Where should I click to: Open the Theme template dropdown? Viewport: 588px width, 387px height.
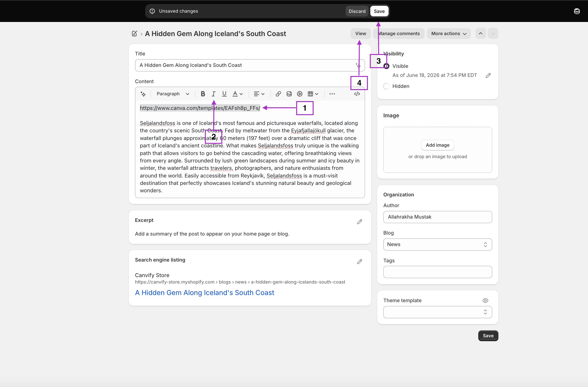click(438, 312)
